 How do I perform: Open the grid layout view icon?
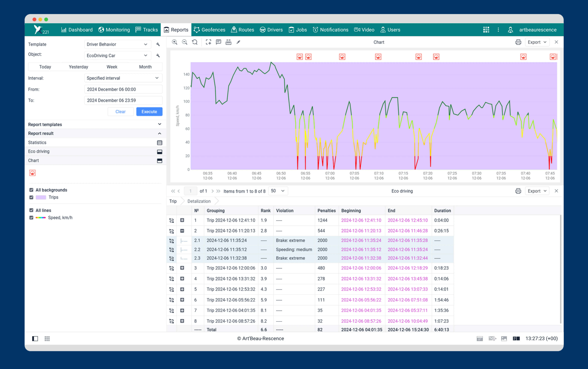click(x=47, y=338)
